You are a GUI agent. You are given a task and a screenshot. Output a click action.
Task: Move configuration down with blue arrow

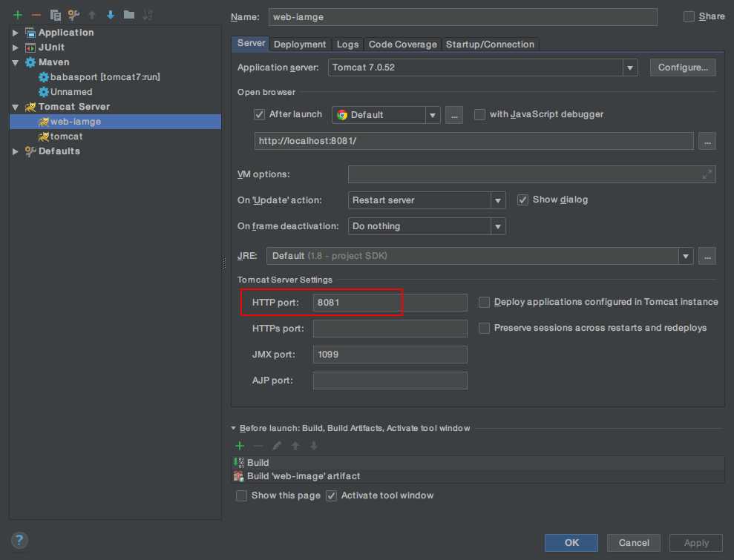tap(111, 15)
